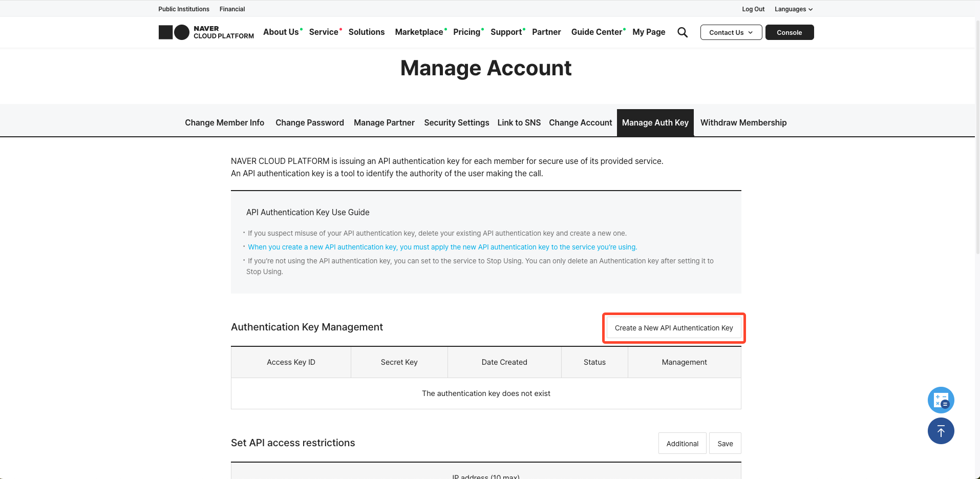The width and height of the screenshot is (980, 479).
Task: Open the Service menu
Action: 324,32
